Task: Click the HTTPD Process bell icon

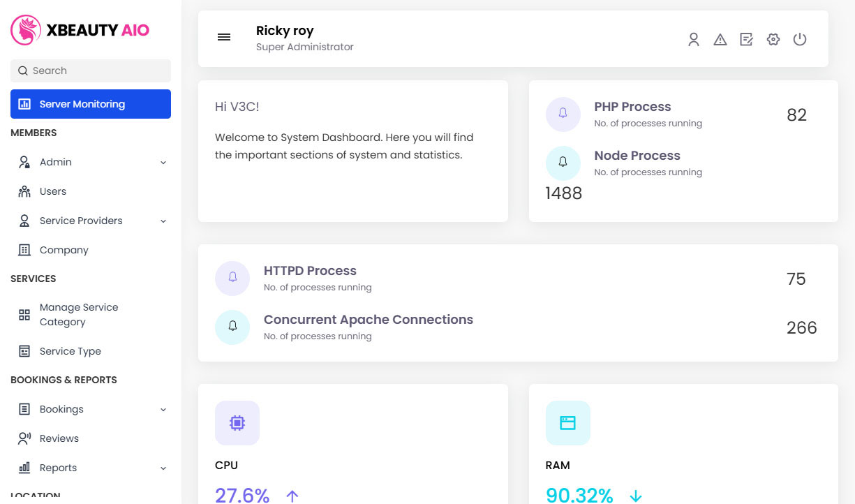Action: [232, 278]
